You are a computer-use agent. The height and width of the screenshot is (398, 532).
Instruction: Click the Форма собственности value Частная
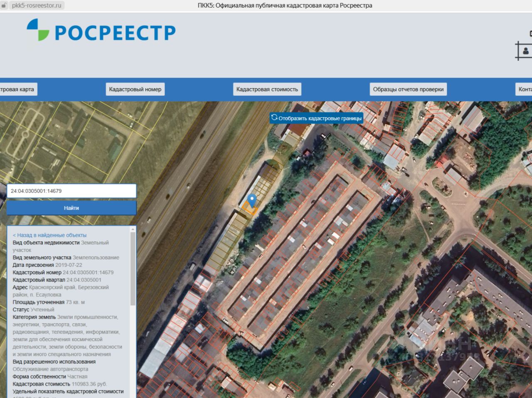[x=77, y=377]
